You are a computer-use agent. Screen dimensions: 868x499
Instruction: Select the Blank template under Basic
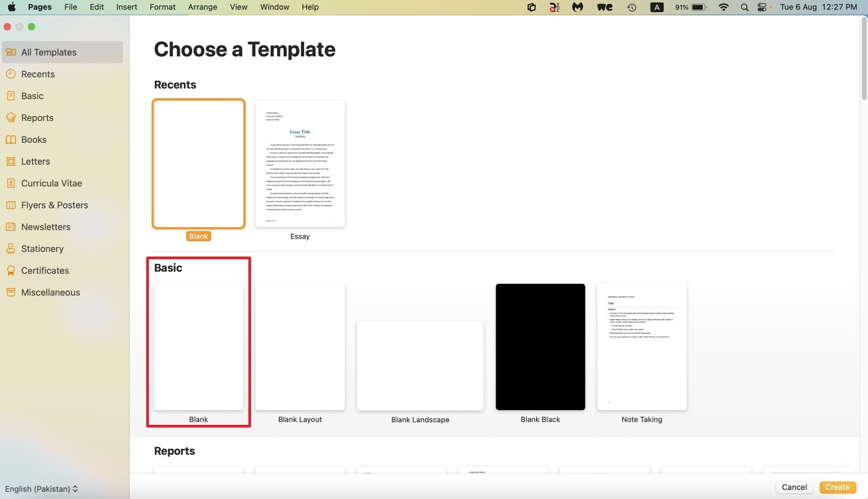coord(198,347)
